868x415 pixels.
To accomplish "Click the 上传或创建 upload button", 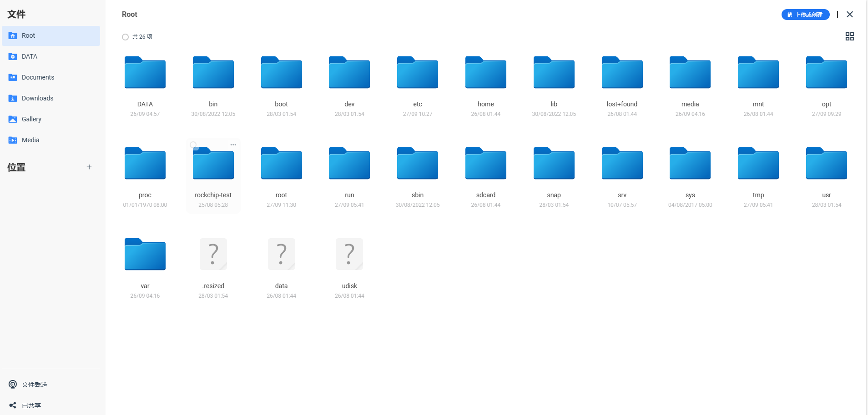I will [805, 15].
